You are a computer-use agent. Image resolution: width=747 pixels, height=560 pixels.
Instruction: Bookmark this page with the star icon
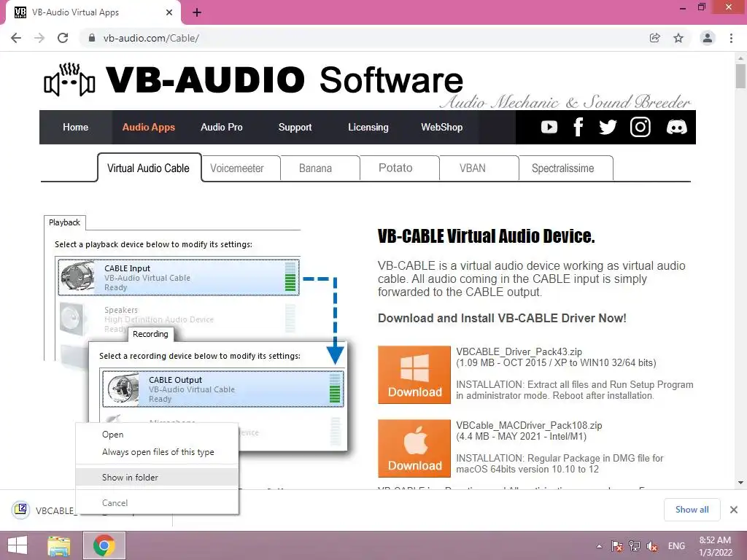(x=678, y=38)
